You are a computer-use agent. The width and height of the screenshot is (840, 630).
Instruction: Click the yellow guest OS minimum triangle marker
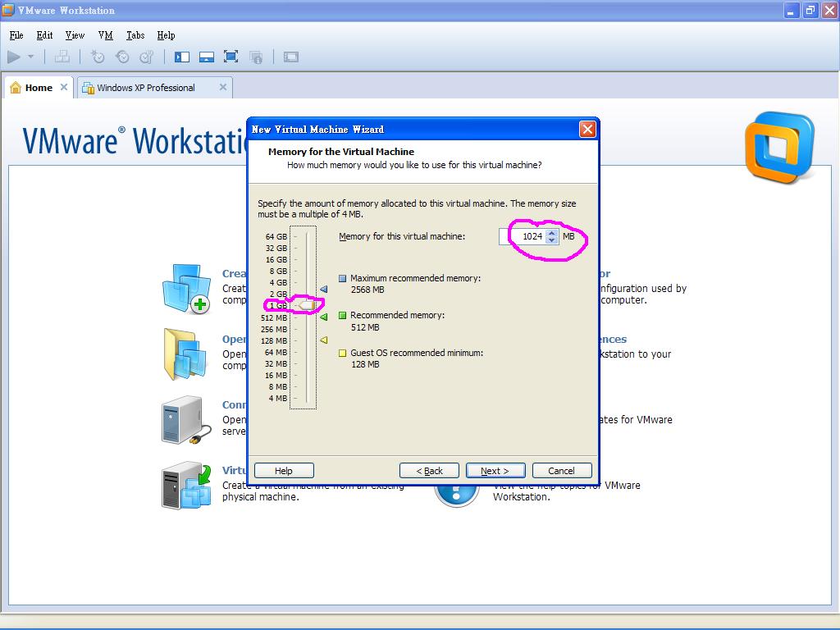point(323,340)
